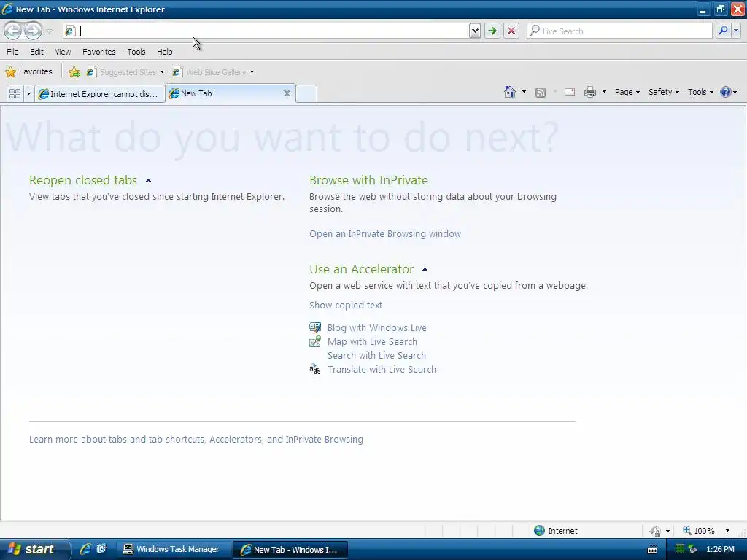Click the Learn more about tabs link
This screenshot has height=560, width=747.
coord(196,440)
